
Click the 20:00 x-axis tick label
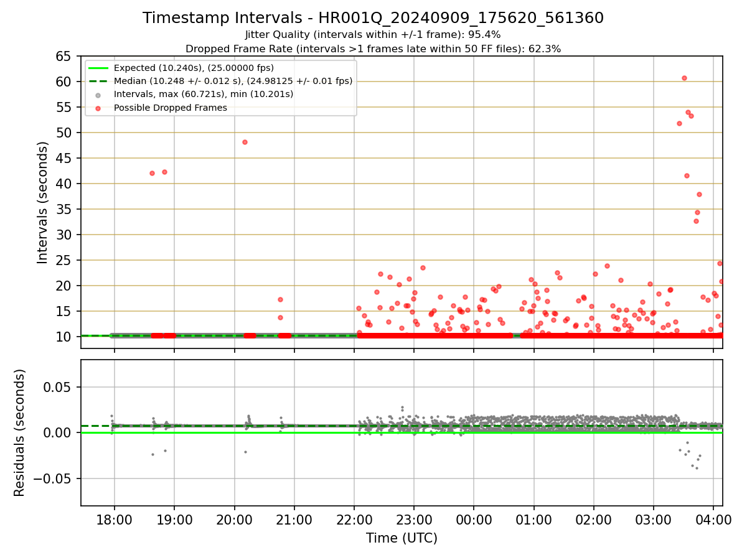[x=234, y=519]
